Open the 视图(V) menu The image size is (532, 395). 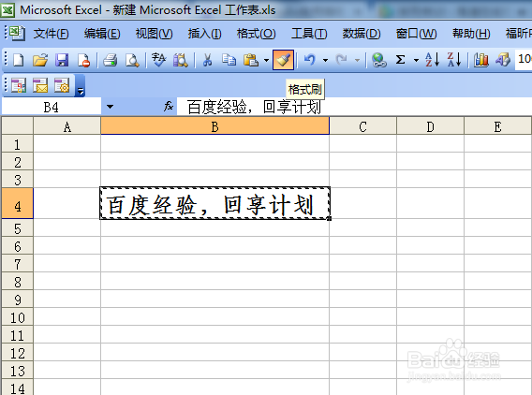coord(154,34)
